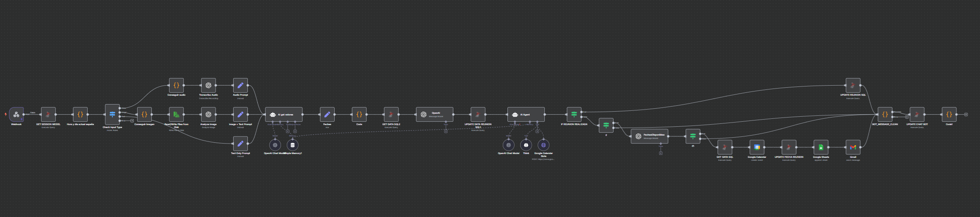This screenshot has width=980, height=217.
Task: Select the Code node after Fechas
Action: [x=359, y=114]
